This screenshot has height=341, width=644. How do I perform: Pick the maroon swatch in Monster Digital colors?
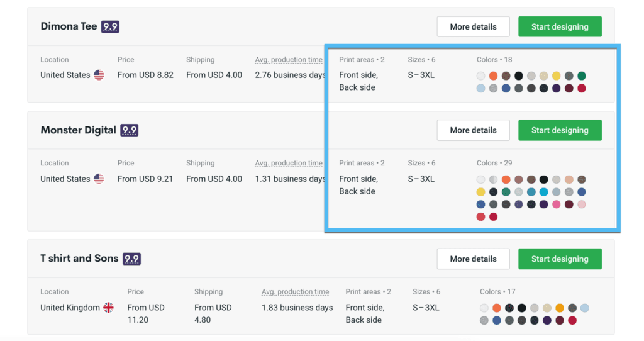tap(569, 204)
